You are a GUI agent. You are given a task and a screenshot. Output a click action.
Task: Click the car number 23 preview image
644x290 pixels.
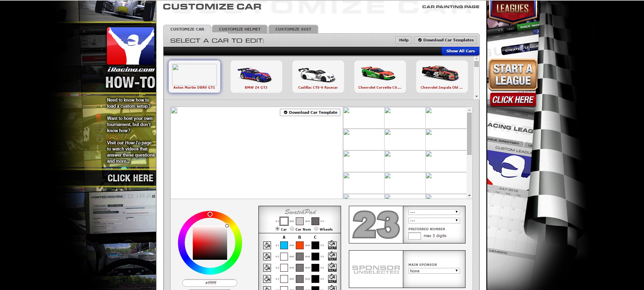pyautogui.click(x=376, y=224)
